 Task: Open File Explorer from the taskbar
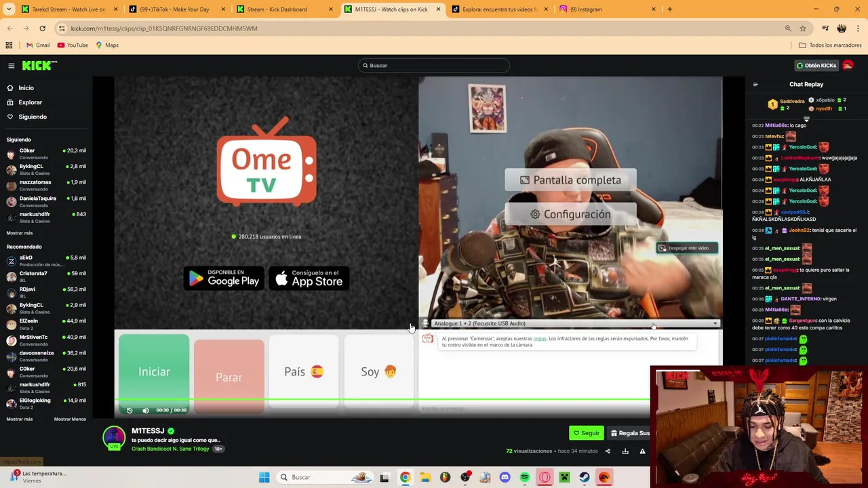tap(425, 477)
